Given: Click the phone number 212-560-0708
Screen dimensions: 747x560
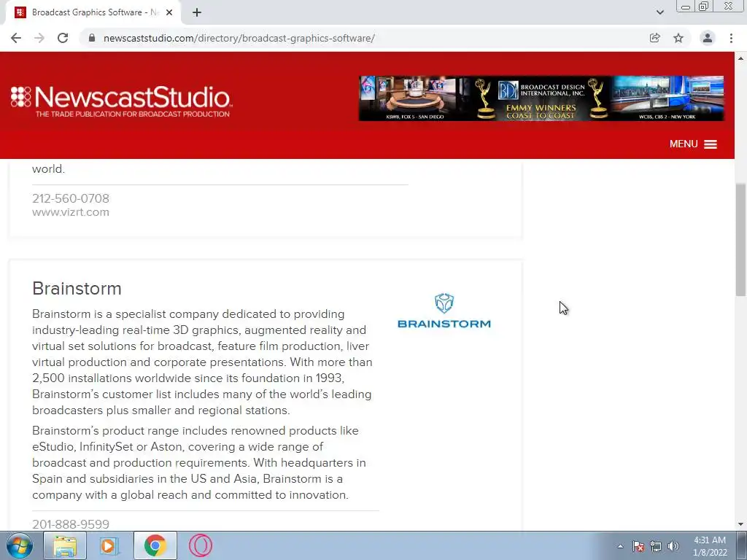Looking at the screenshot, I should click(x=71, y=198).
